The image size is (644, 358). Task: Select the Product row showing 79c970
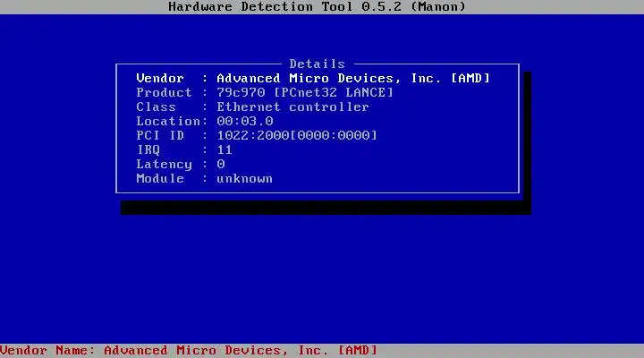coord(317,92)
